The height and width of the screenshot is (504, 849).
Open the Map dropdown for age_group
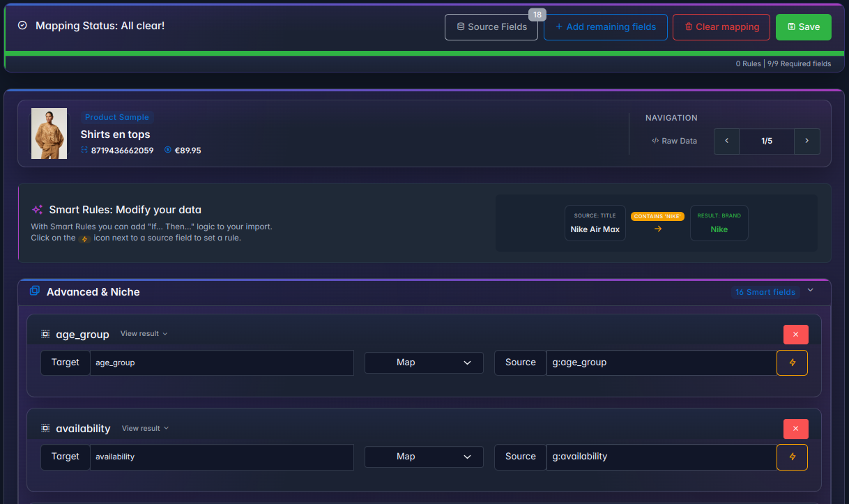pyautogui.click(x=424, y=362)
